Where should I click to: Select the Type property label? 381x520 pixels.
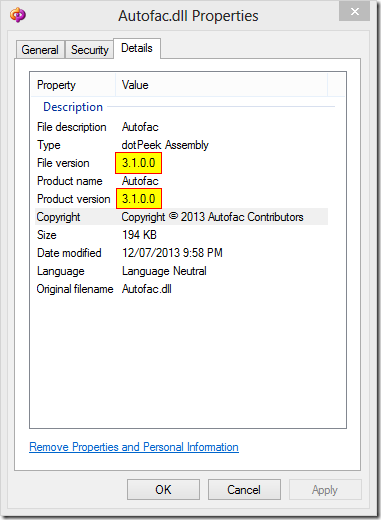(x=49, y=145)
